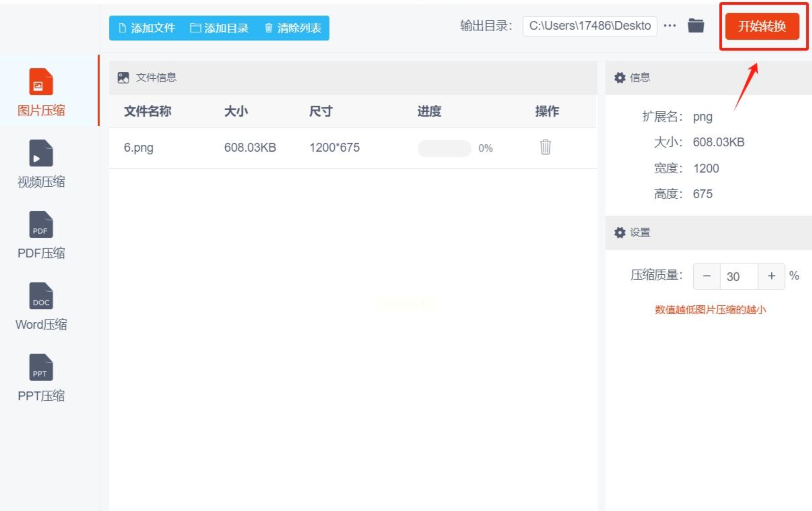Decrease compression quality with minus button
This screenshot has width=812, height=511.
pos(706,276)
